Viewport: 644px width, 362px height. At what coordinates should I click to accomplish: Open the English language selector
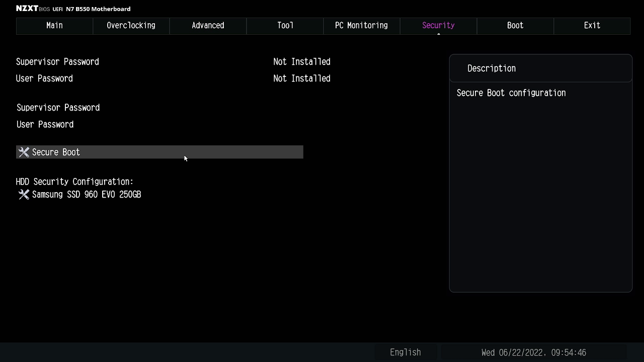405,352
